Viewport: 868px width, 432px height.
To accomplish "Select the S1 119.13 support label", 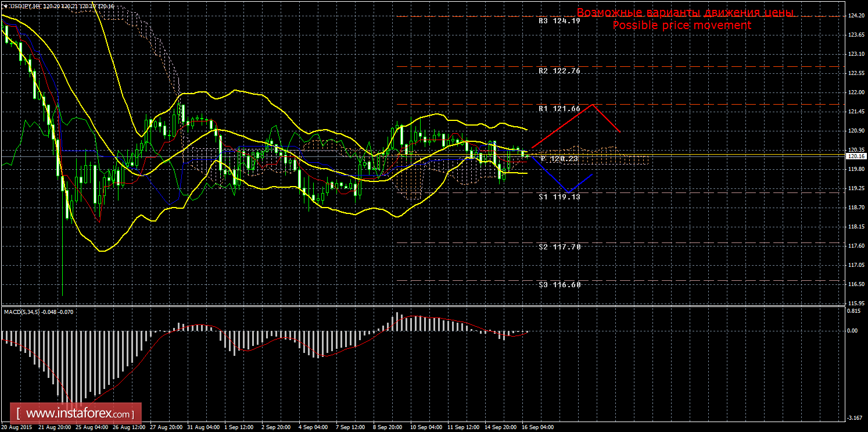I will pyautogui.click(x=559, y=197).
